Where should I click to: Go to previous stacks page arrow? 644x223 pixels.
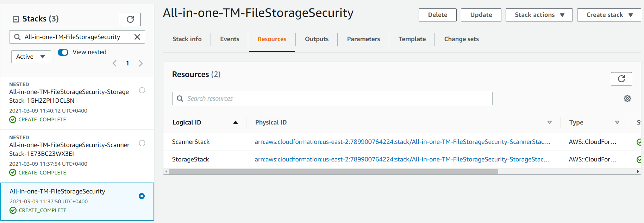tap(114, 63)
